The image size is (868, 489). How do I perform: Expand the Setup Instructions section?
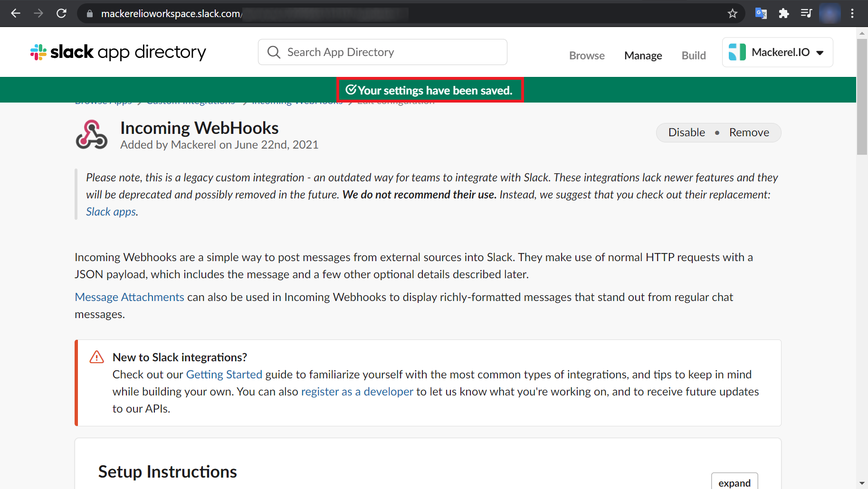coord(734,482)
